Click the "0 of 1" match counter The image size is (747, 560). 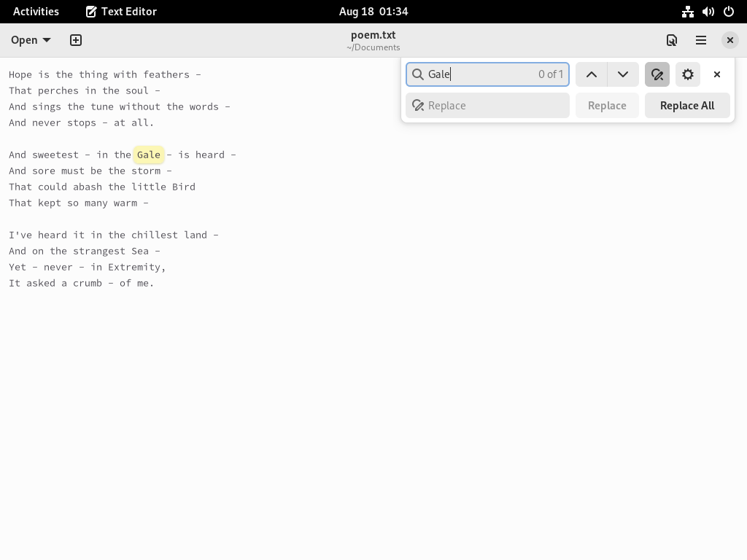tap(551, 74)
